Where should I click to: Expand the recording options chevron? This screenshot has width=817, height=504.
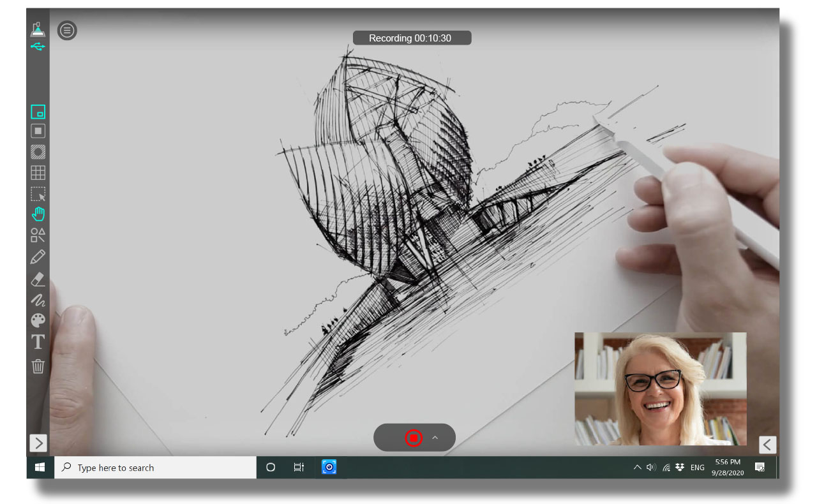pos(435,438)
